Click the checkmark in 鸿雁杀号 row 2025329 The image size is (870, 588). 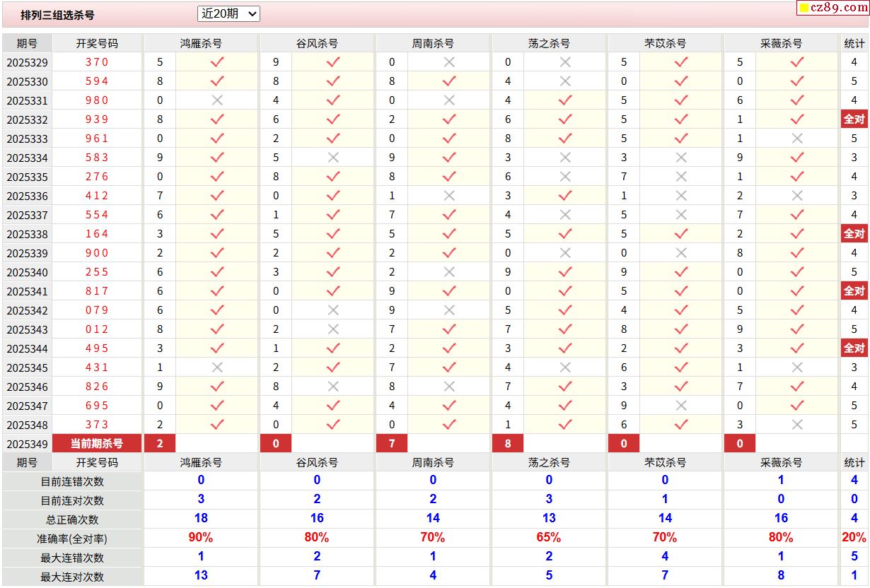click(x=217, y=62)
